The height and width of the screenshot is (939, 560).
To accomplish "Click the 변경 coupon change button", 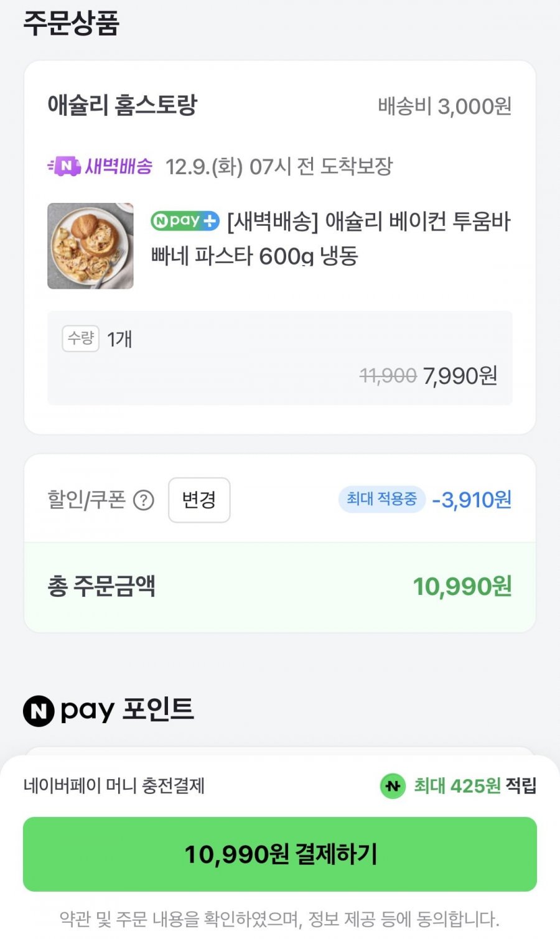I will [x=199, y=500].
